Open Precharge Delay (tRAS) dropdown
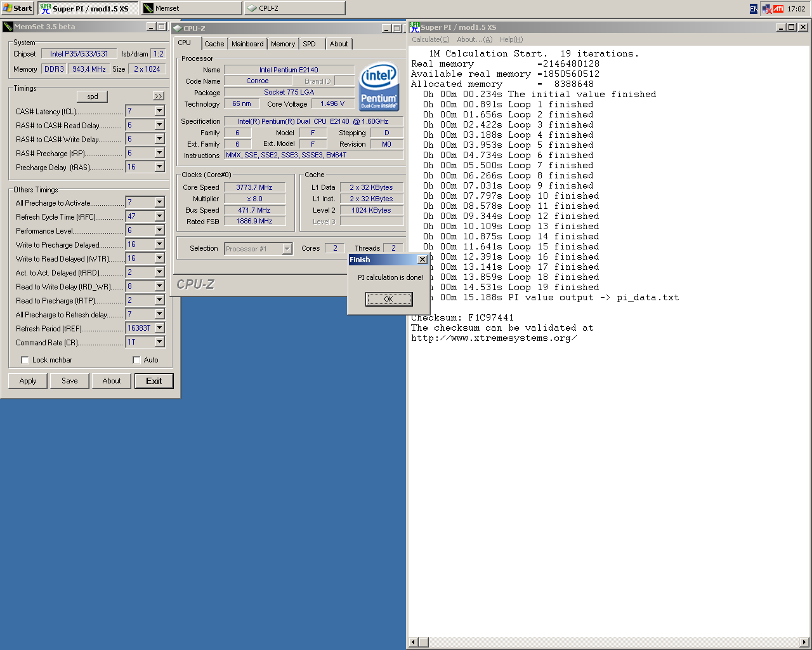The width and height of the screenshot is (812, 650). tap(160, 167)
